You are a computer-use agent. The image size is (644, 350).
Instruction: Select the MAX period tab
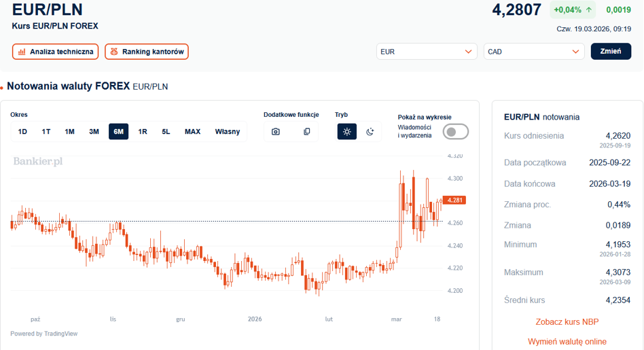click(x=193, y=131)
